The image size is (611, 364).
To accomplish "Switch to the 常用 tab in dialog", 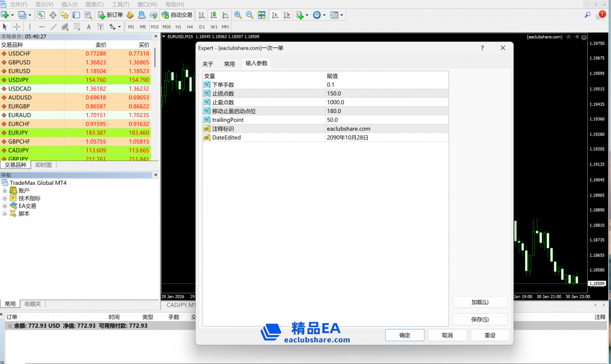I will [229, 64].
